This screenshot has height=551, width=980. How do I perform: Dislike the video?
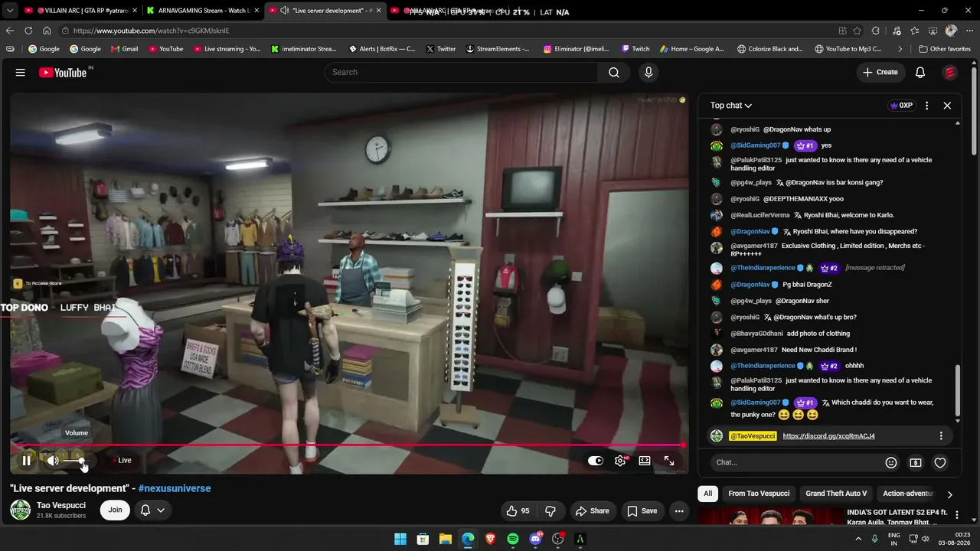click(x=550, y=510)
